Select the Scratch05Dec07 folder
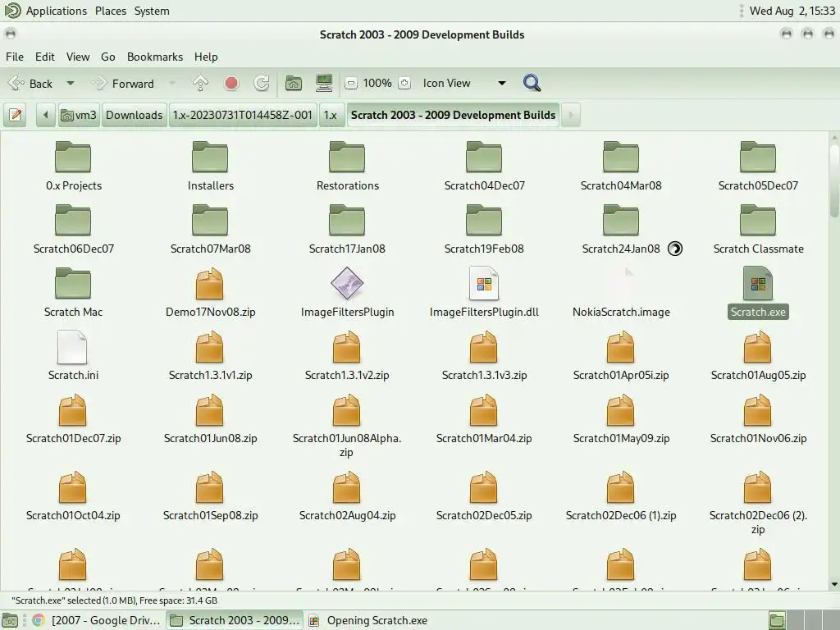 click(758, 167)
